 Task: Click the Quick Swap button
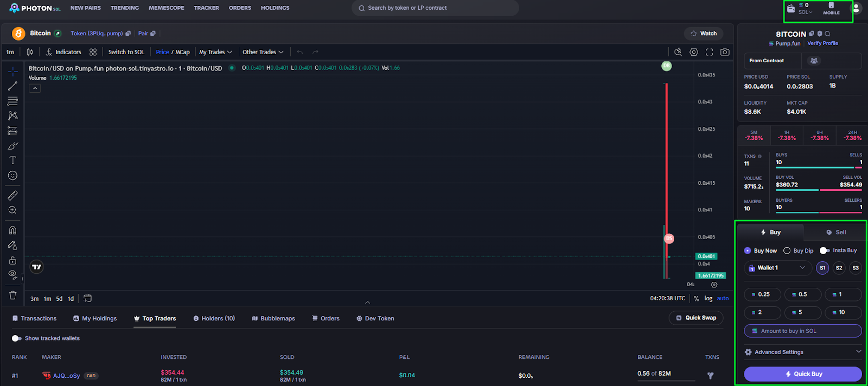coord(696,318)
